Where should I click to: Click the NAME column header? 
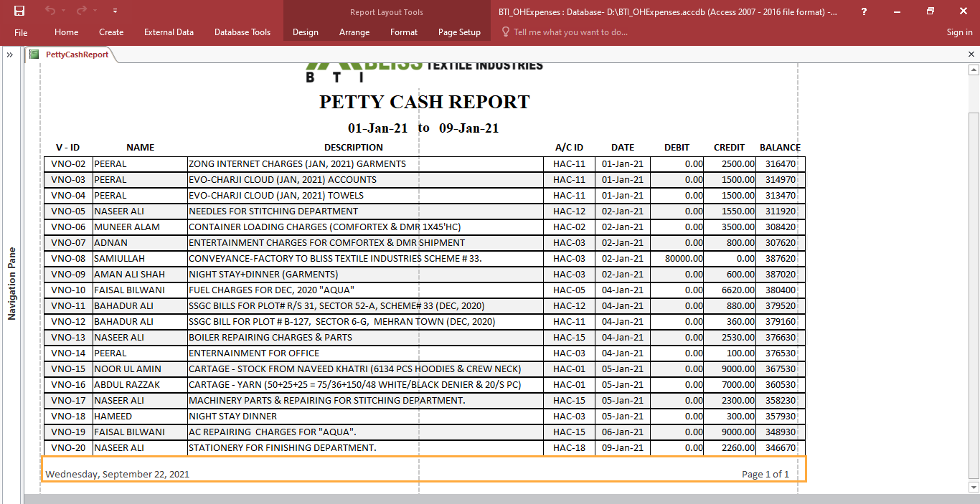pyautogui.click(x=141, y=147)
